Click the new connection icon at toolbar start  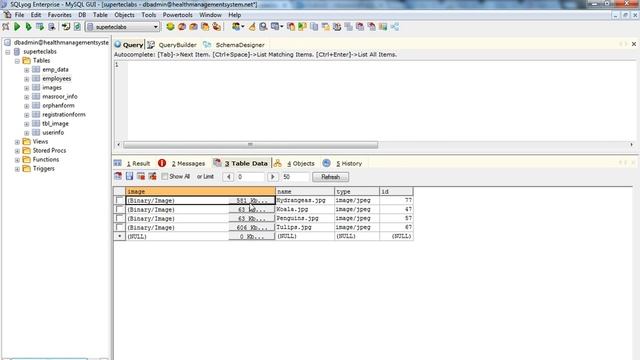pos(6,27)
